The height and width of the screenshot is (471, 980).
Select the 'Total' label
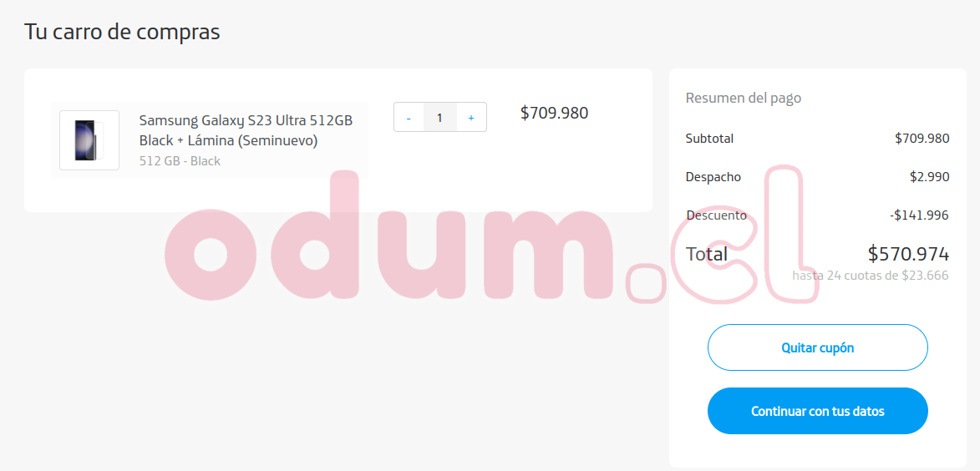click(707, 254)
